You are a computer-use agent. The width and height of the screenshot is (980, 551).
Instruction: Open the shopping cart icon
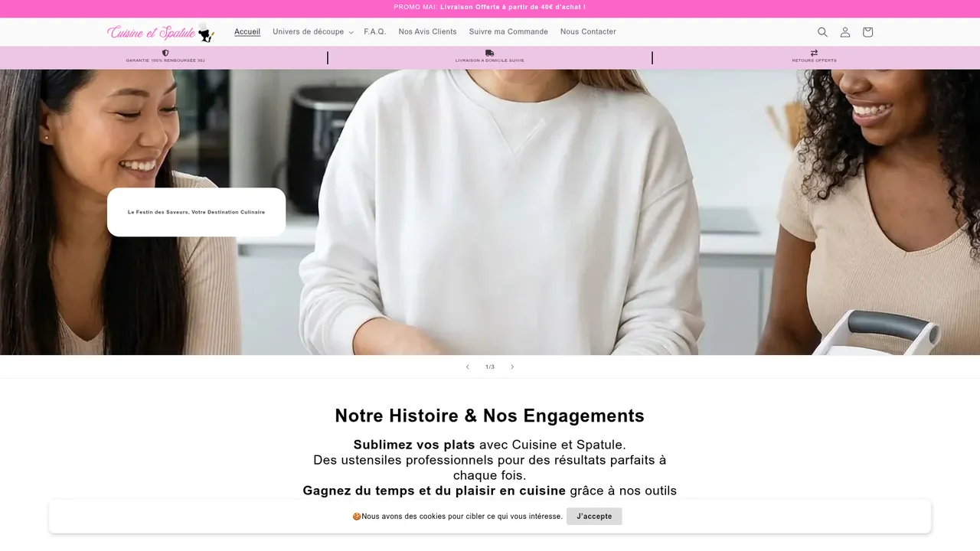click(867, 32)
